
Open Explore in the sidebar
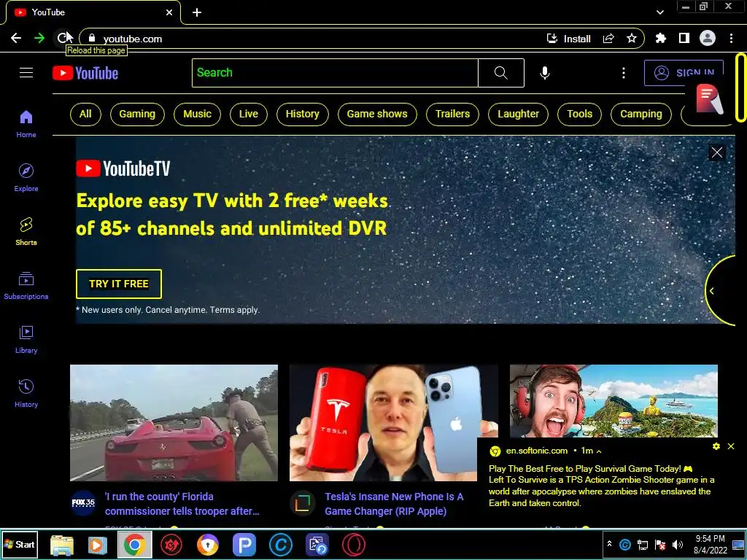tap(26, 178)
